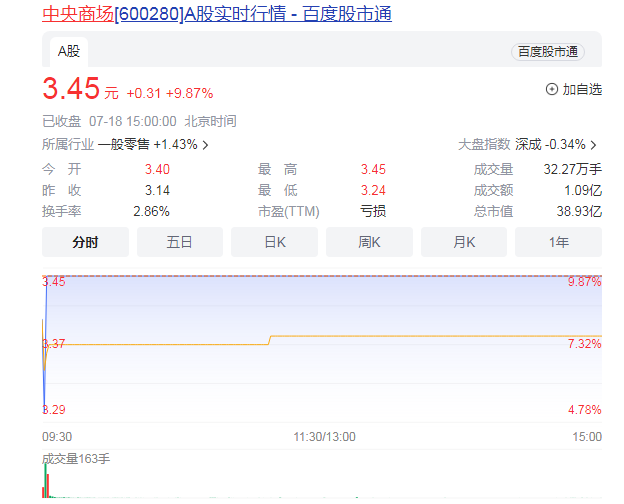Switch to the 分时 chart tab

coord(85,242)
